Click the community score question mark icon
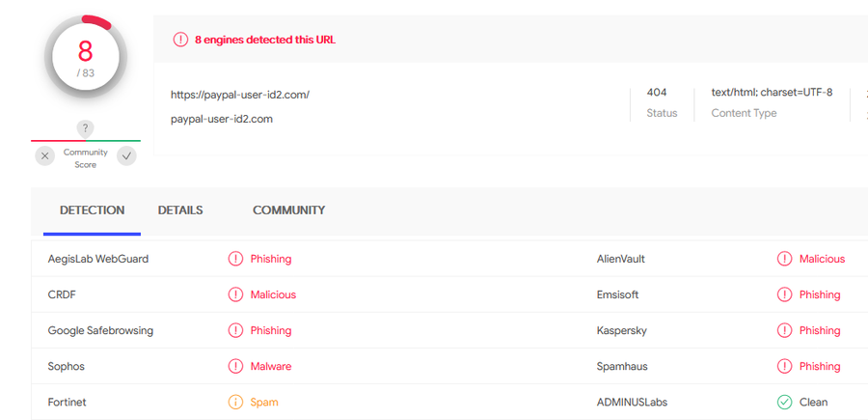Viewport: 868px width, 420px height. coord(85,128)
